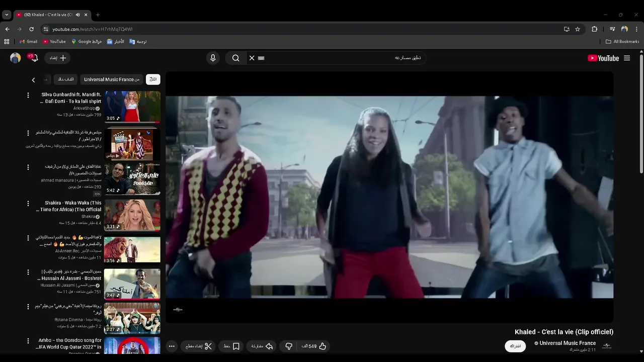
Task: Open Chrome profile avatar
Action: [x=624, y=29]
